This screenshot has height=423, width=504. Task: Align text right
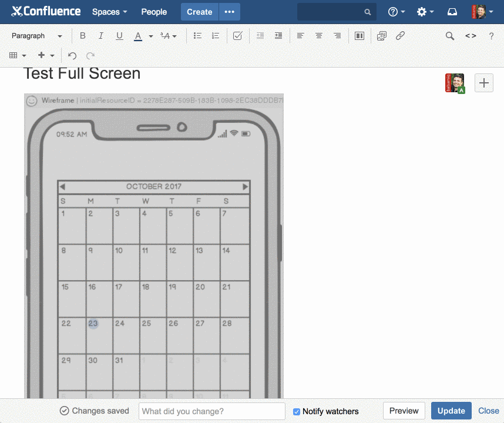pos(337,36)
